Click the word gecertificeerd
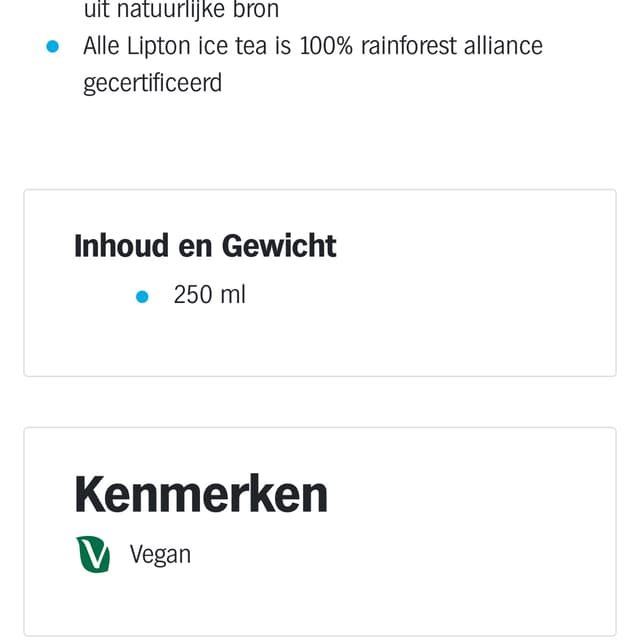The width and height of the screenshot is (640, 640). [153, 83]
